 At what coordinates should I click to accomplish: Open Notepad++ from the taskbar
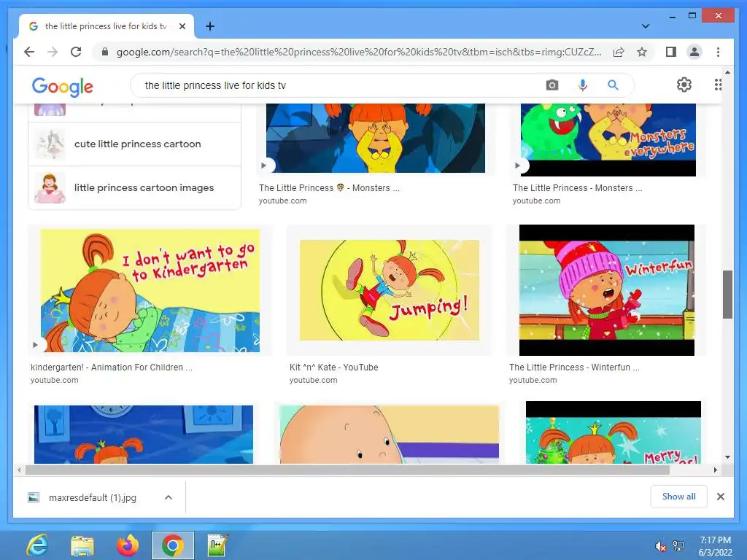pyautogui.click(x=217, y=545)
